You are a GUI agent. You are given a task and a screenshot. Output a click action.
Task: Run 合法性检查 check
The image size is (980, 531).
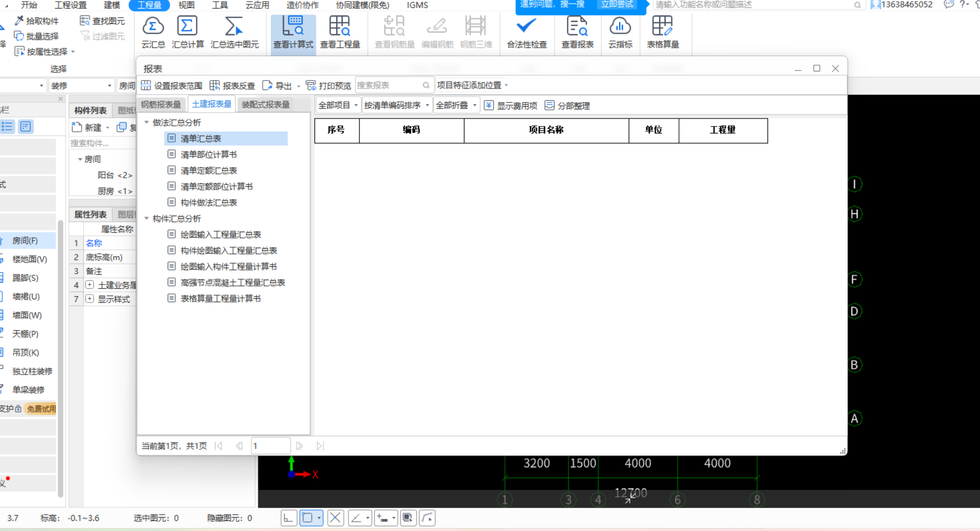tap(527, 33)
